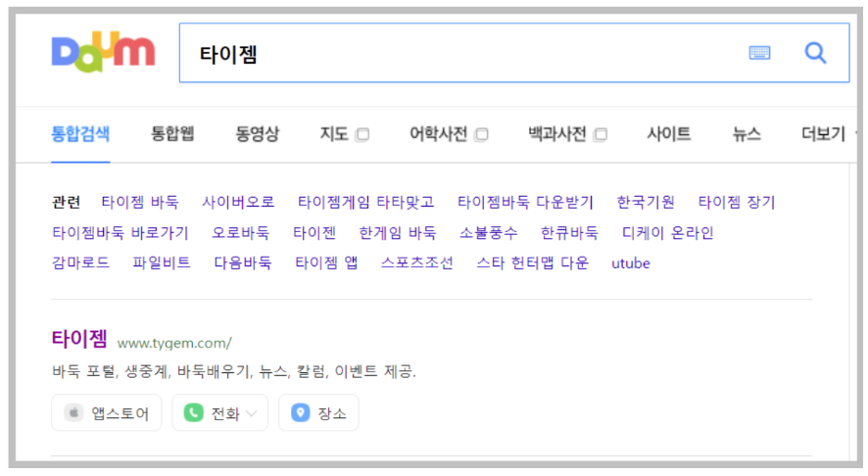868x476 pixels.
Task: Open related search 감마로드
Action: pos(80,262)
